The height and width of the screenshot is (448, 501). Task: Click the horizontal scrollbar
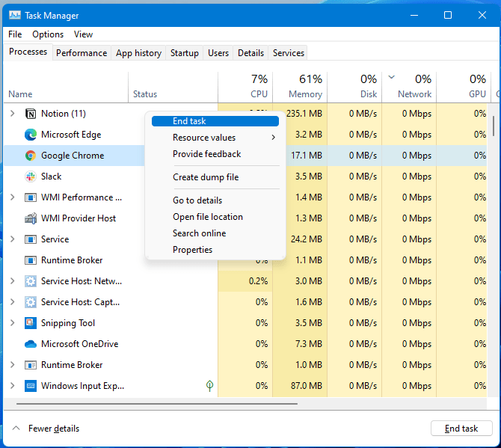click(157, 404)
